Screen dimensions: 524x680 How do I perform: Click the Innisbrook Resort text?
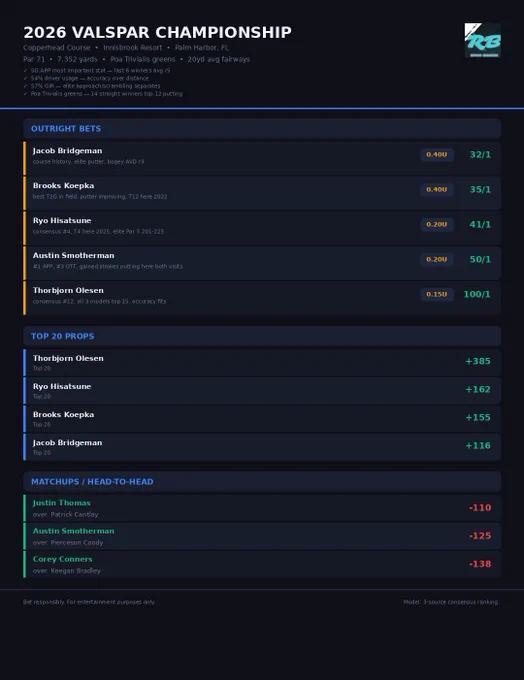[132, 48]
